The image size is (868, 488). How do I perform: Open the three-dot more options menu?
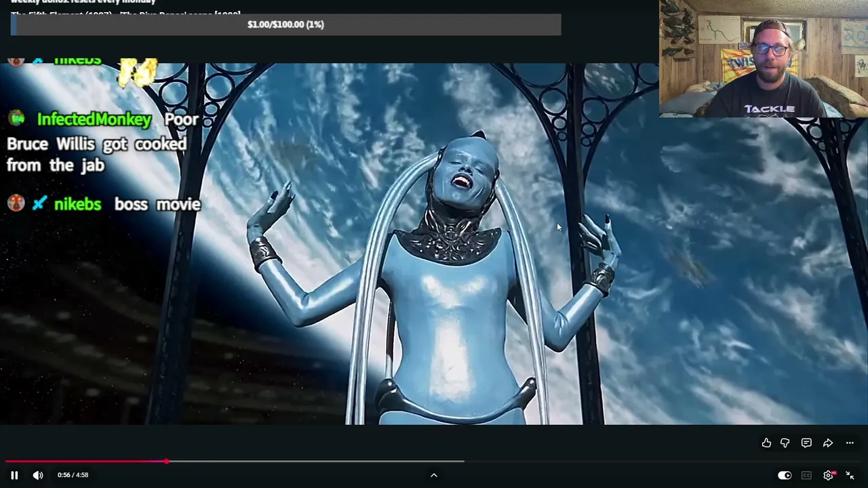click(850, 443)
